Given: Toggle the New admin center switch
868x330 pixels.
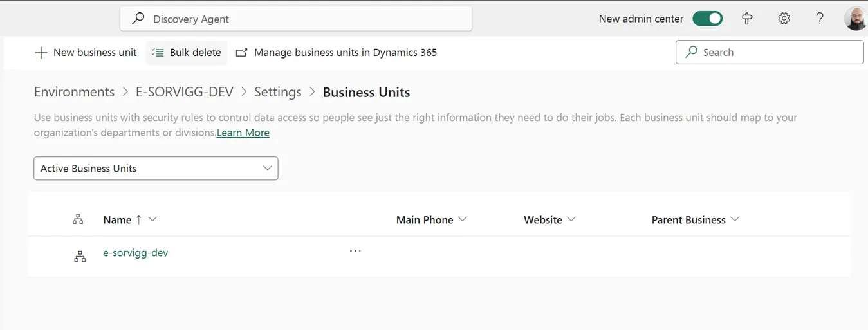Looking at the screenshot, I should click(x=708, y=19).
